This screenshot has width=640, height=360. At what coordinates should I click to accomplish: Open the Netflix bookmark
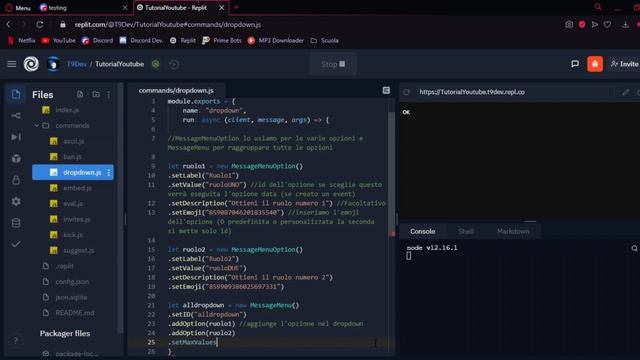[22, 40]
